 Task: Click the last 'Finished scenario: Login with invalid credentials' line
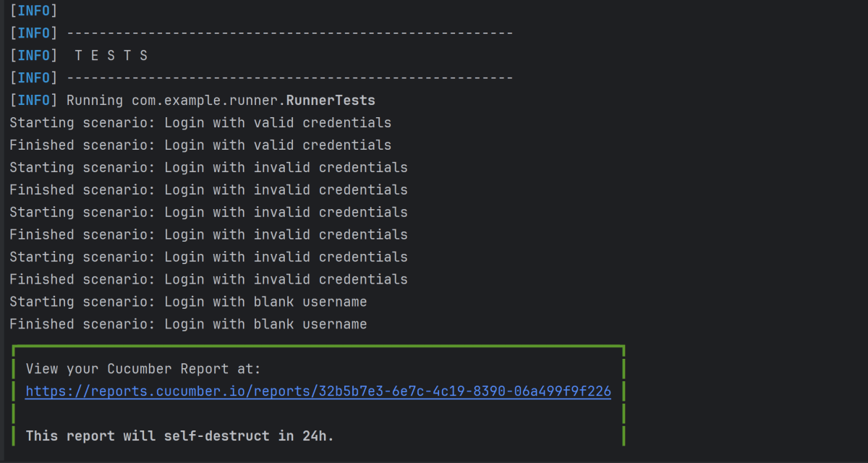click(x=208, y=279)
